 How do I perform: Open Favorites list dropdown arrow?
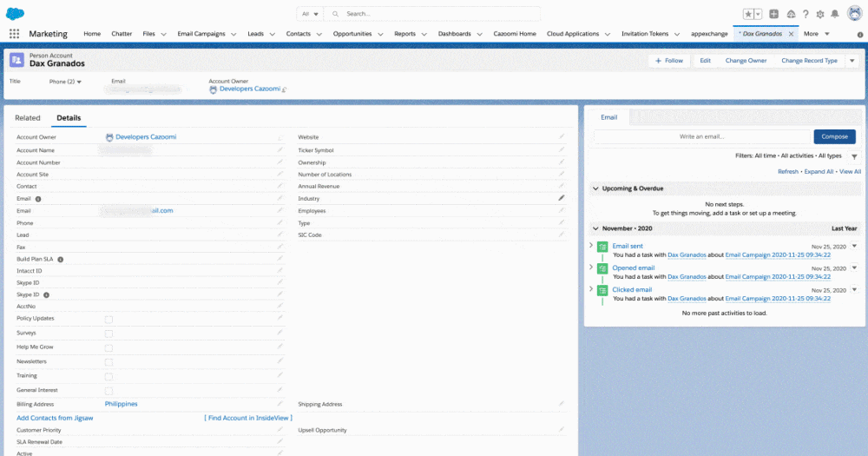759,14
